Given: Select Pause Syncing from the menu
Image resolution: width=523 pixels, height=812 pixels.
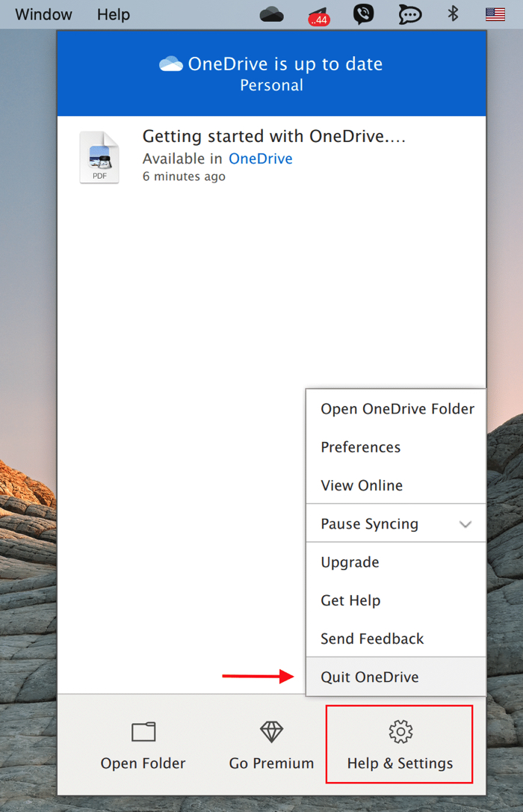Looking at the screenshot, I should (x=370, y=524).
